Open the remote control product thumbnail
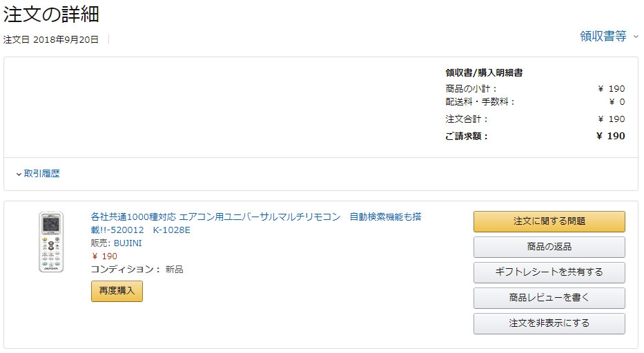This screenshot has height=353, width=644. click(x=50, y=242)
